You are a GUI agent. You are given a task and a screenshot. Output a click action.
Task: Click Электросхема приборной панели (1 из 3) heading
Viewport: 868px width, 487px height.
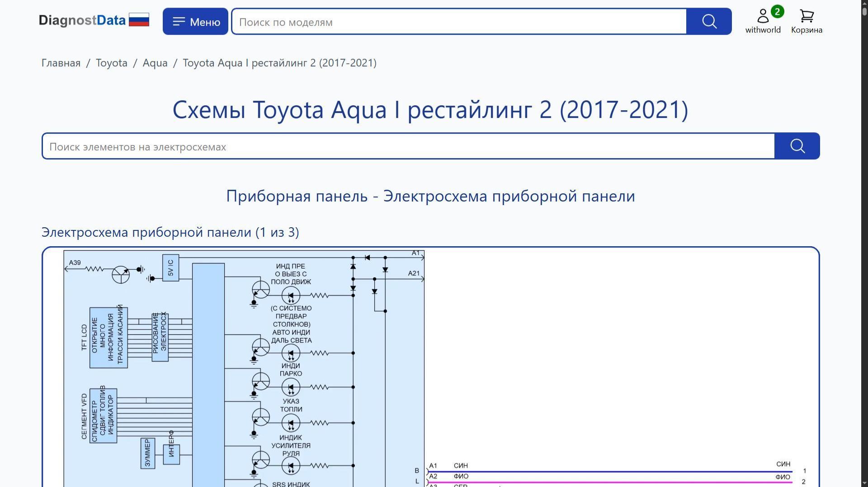(170, 232)
